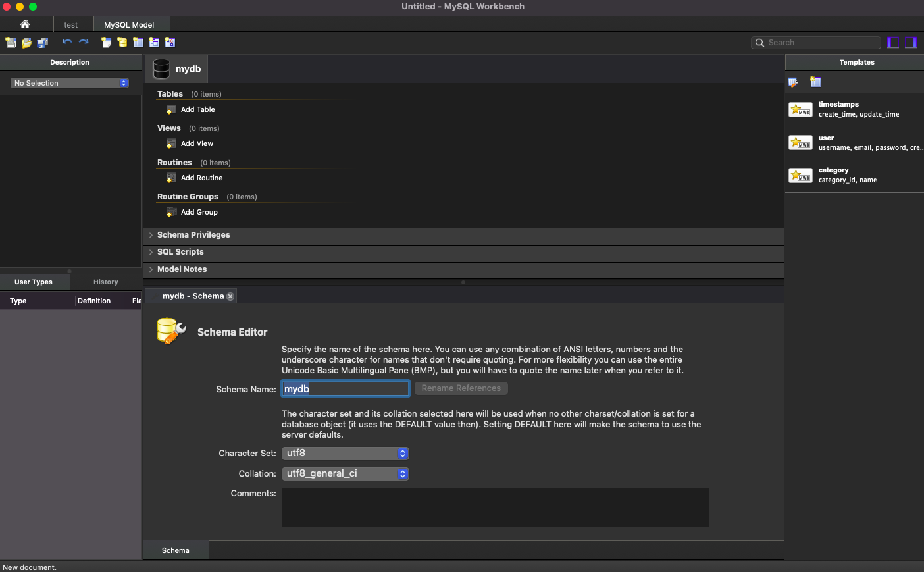Click the Comments text area
The image size is (924, 572).
[496, 507]
